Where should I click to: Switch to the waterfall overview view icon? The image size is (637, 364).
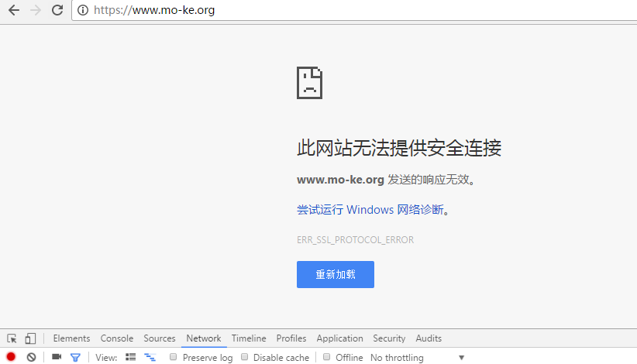click(150, 357)
